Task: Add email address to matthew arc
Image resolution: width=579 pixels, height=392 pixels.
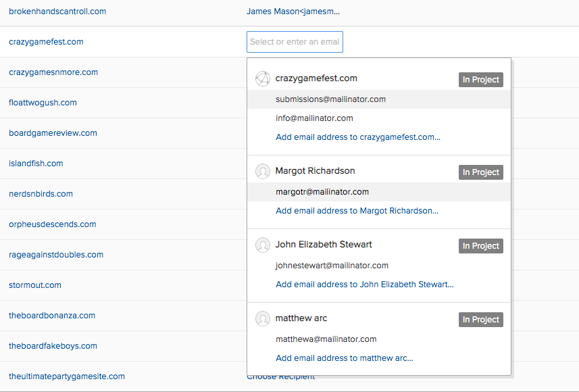Action: point(345,358)
